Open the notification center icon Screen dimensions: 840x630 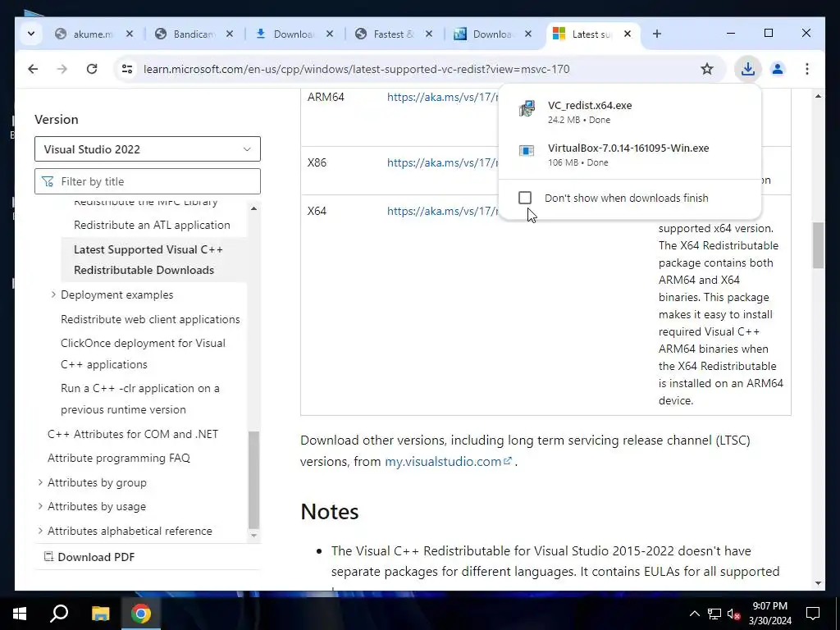[813, 614]
